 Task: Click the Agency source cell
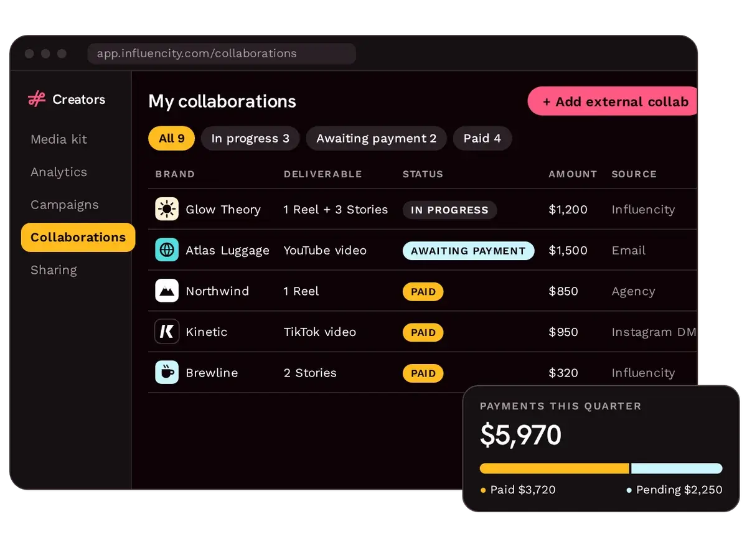(633, 291)
